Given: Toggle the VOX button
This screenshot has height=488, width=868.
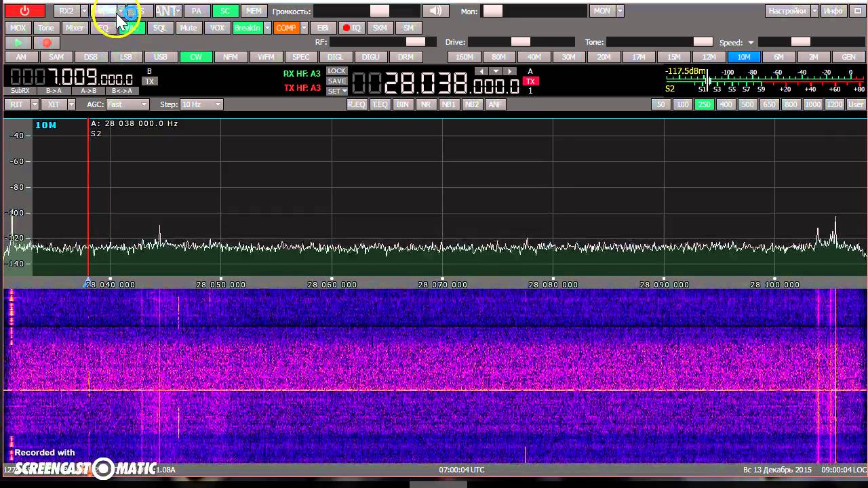Looking at the screenshot, I should click(217, 28).
